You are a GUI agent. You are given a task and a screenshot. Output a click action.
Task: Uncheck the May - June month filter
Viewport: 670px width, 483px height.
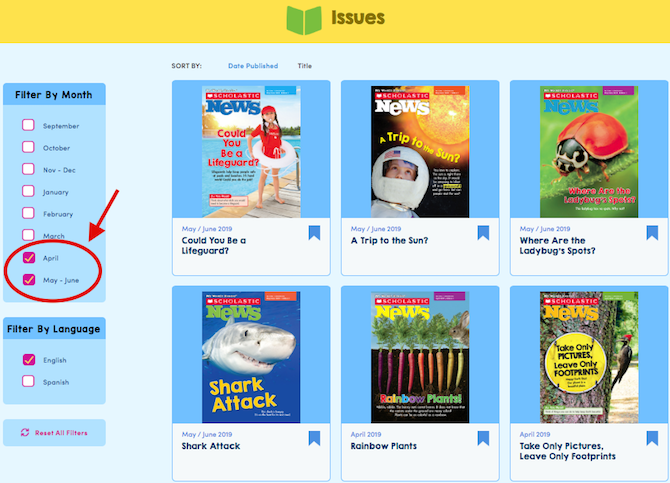pyautogui.click(x=29, y=280)
